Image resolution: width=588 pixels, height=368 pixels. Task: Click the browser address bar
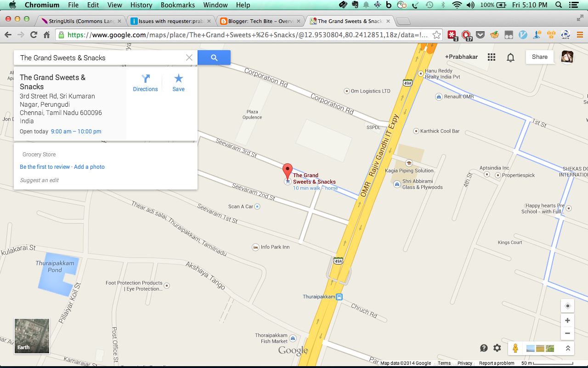coord(248,35)
